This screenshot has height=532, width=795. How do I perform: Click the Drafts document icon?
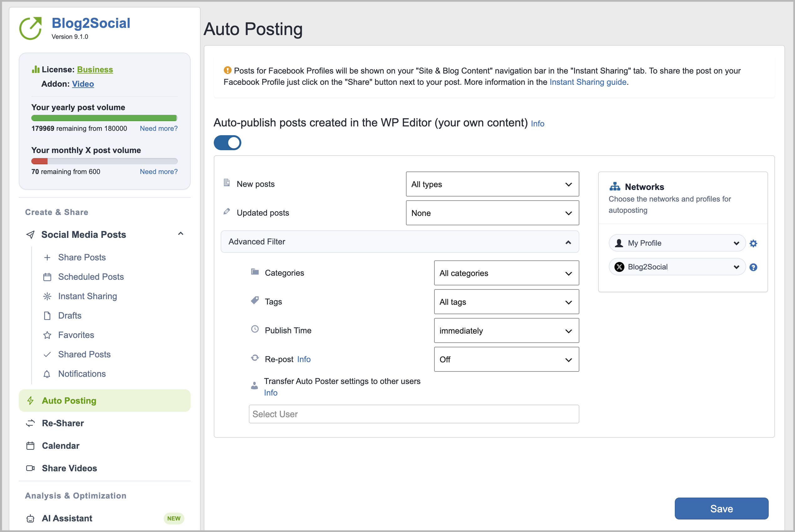47,316
